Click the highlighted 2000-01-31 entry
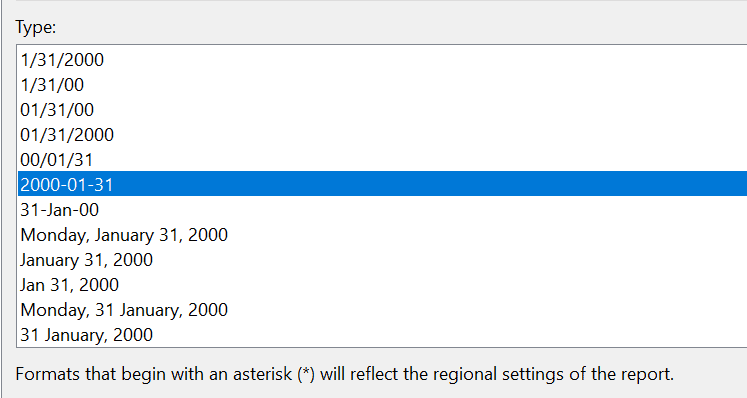 tap(382, 184)
